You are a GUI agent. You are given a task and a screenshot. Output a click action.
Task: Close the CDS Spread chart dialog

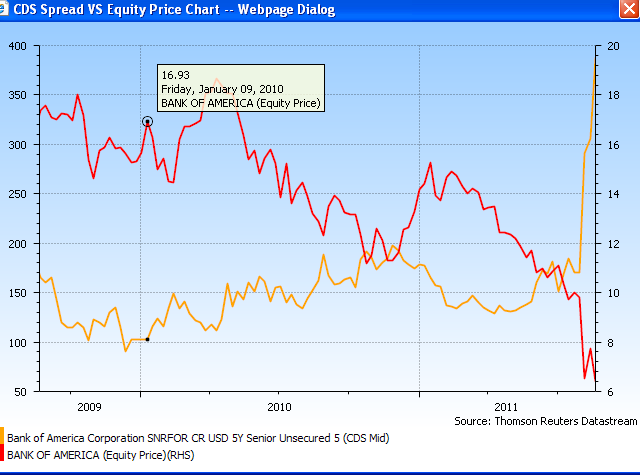[627, 10]
